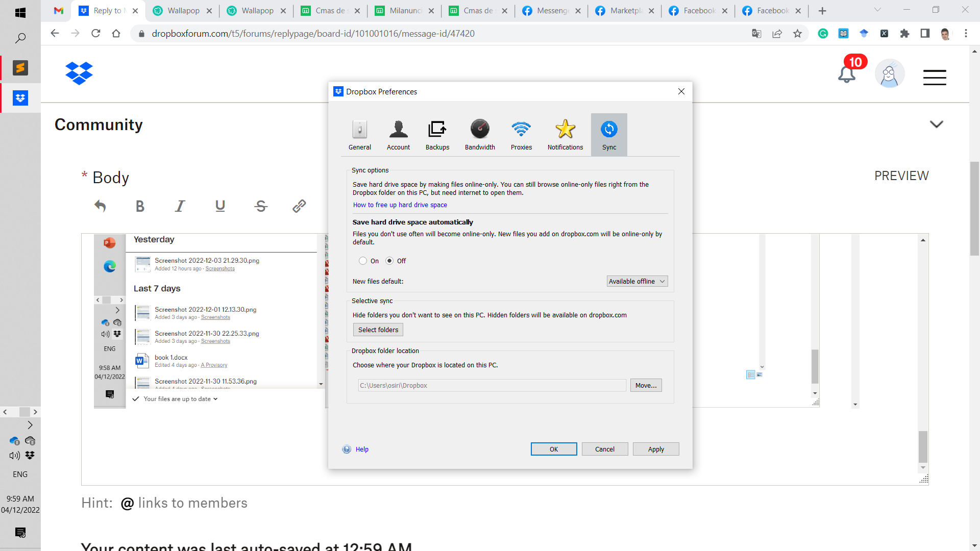Viewport: 980px width, 551px height.
Task: Open Screenshot 2022-12-03 21.29.30.png entry
Action: click(207, 264)
